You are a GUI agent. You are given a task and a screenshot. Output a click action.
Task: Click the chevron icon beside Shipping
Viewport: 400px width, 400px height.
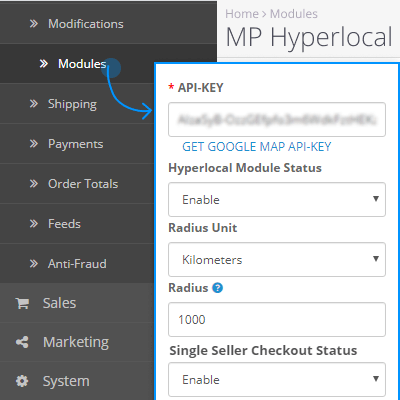[x=34, y=104]
